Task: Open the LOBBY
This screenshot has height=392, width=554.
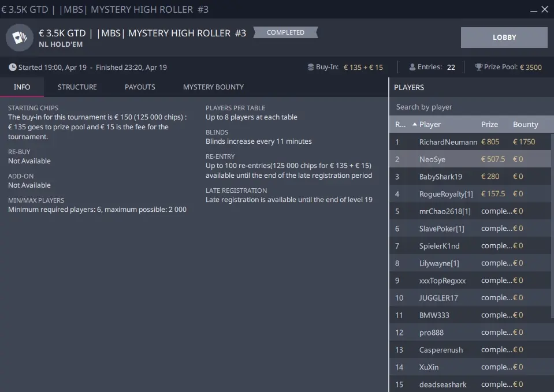Action: pyautogui.click(x=504, y=38)
